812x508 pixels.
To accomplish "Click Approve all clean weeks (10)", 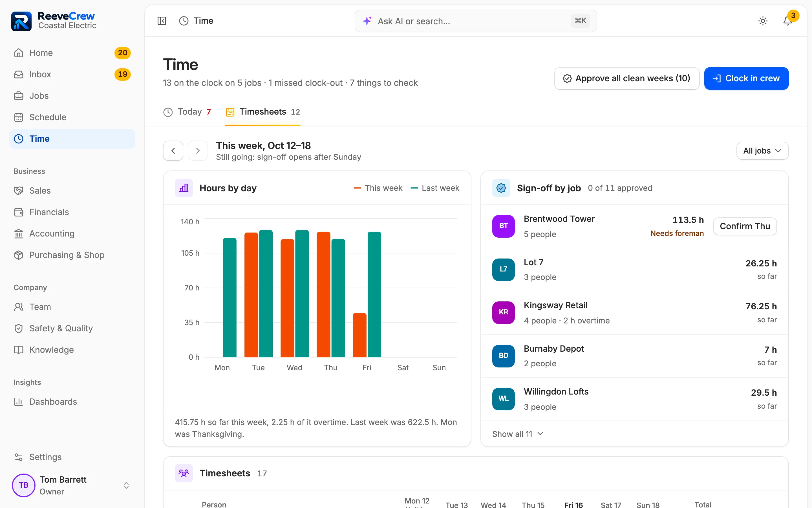I will coord(626,78).
